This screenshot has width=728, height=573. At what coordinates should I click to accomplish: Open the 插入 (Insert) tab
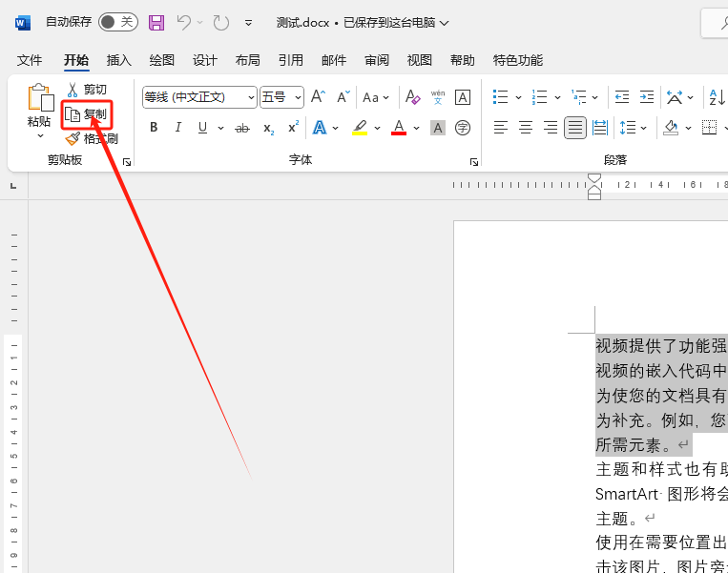(x=119, y=60)
